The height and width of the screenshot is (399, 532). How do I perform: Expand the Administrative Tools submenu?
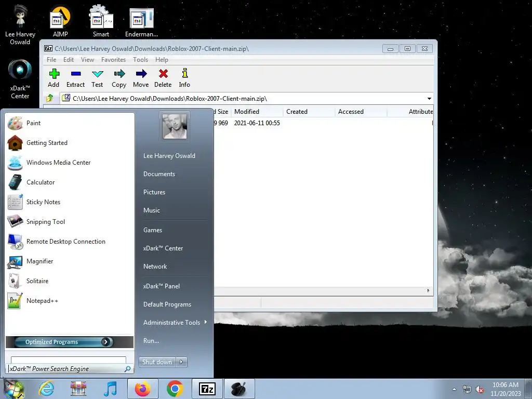click(x=205, y=322)
